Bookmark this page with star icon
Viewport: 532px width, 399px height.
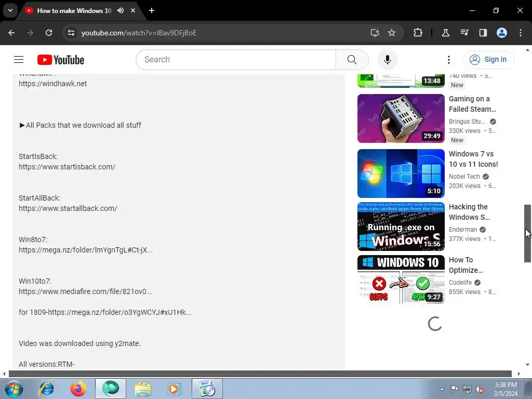click(x=392, y=33)
